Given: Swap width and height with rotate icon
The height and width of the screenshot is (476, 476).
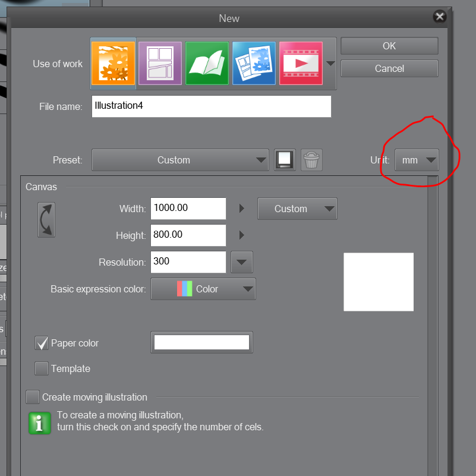Looking at the screenshot, I should [x=46, y=220].
